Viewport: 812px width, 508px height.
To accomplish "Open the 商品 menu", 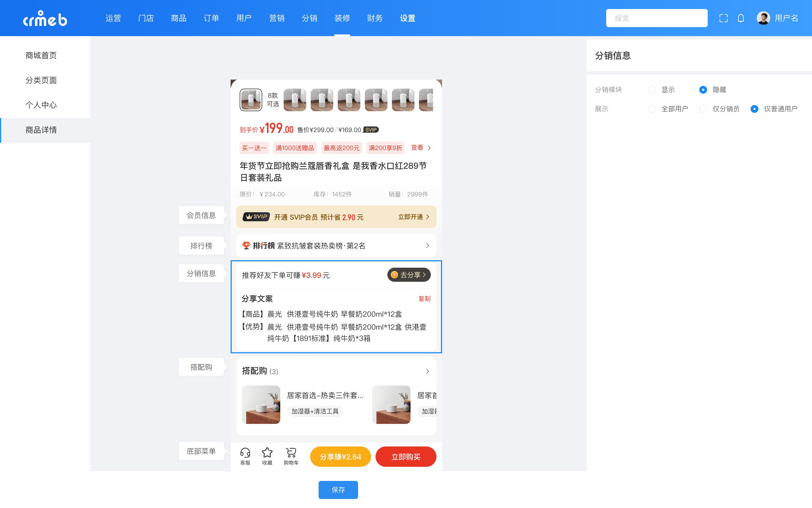I will (178, 18).
